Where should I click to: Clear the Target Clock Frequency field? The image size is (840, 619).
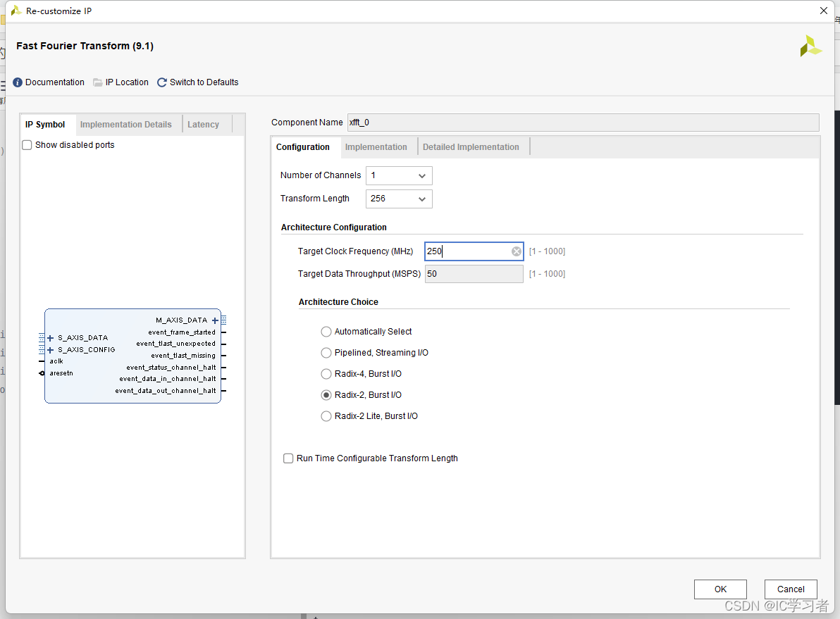(516, 251)
